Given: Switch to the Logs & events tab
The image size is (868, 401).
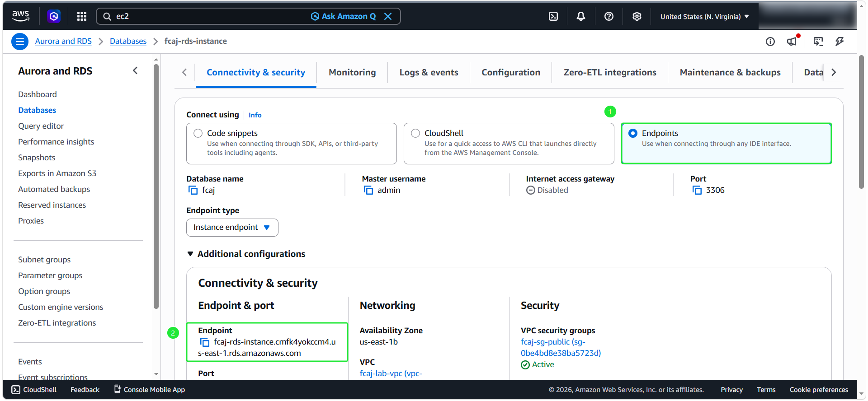Looking at the screenshot, I should pyautogui.click(x=429, y=73).
